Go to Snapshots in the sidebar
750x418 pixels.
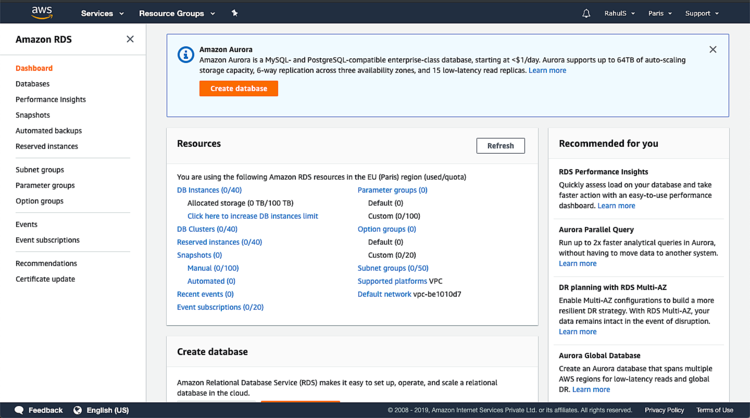pos(33,115)
